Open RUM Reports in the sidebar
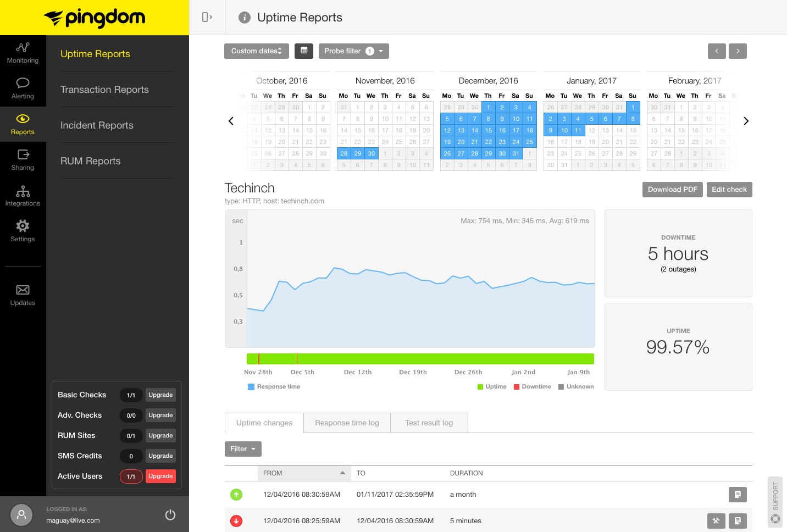 point(90,161)
